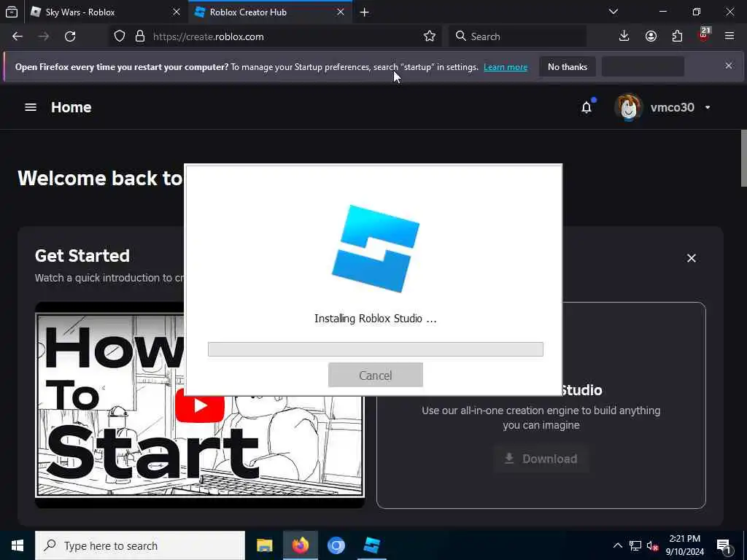Viewport: 747px width, 560px height.
Task: Click the red extension with 21 badge
Action: coord(704,35)
